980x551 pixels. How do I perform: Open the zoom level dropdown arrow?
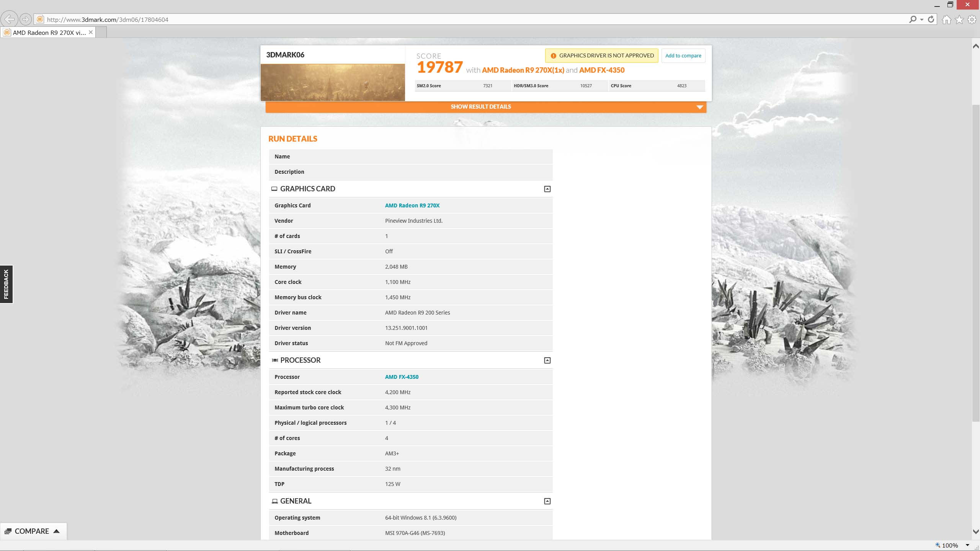point(967,545)
